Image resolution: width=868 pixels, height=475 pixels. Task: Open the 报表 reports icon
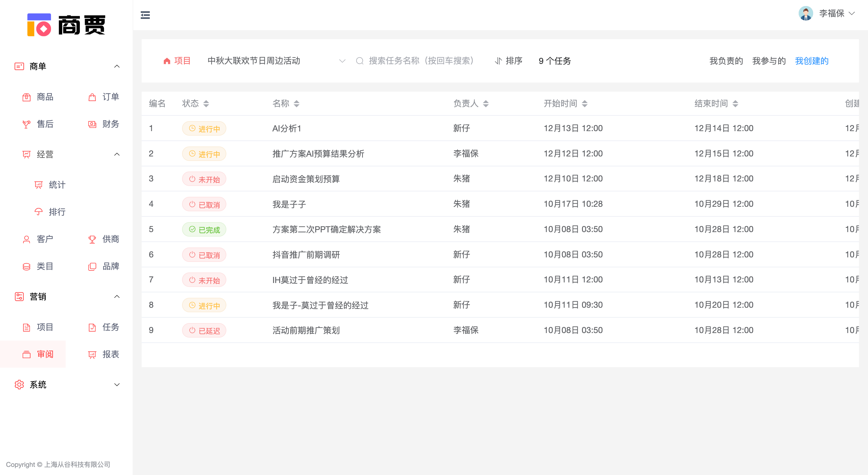[111, 354]
